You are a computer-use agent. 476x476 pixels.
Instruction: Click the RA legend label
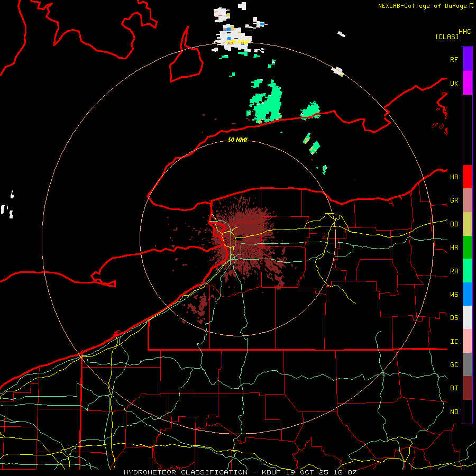tap(454, 271)
